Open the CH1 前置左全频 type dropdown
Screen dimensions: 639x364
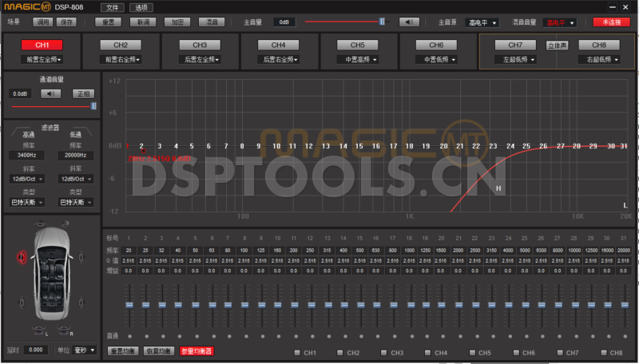[43, 59]
